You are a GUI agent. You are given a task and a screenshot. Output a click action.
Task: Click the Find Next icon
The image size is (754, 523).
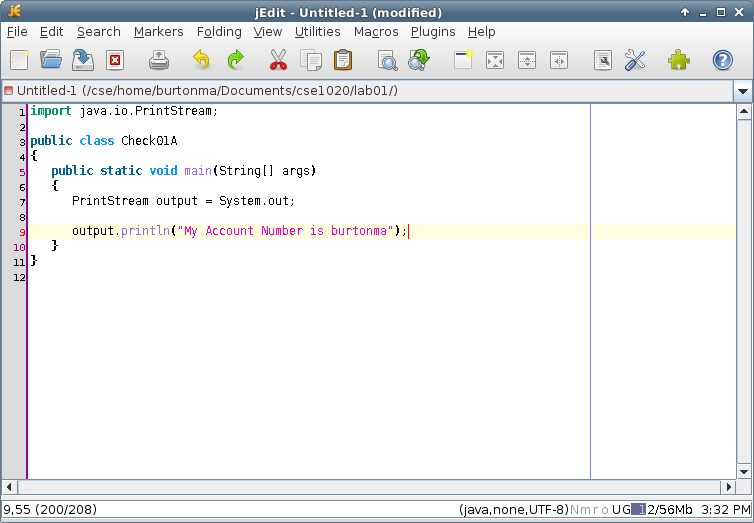pyautogui.click(x=419, y=61)
